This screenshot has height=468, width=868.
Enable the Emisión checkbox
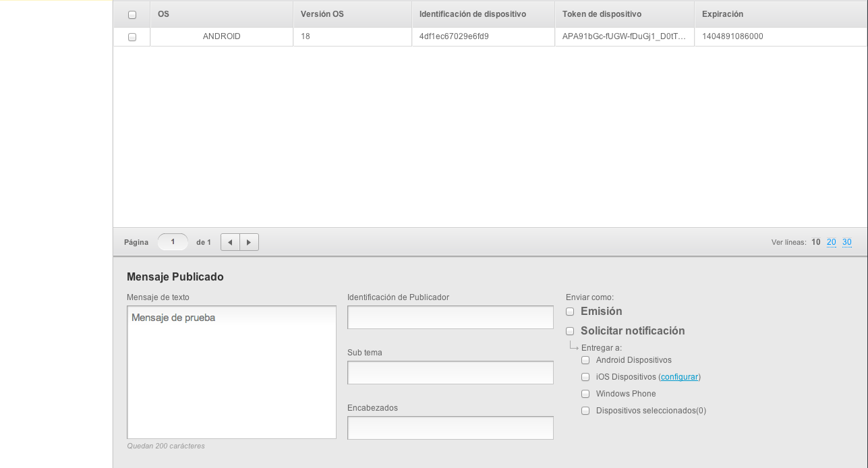tap(570, 312)
